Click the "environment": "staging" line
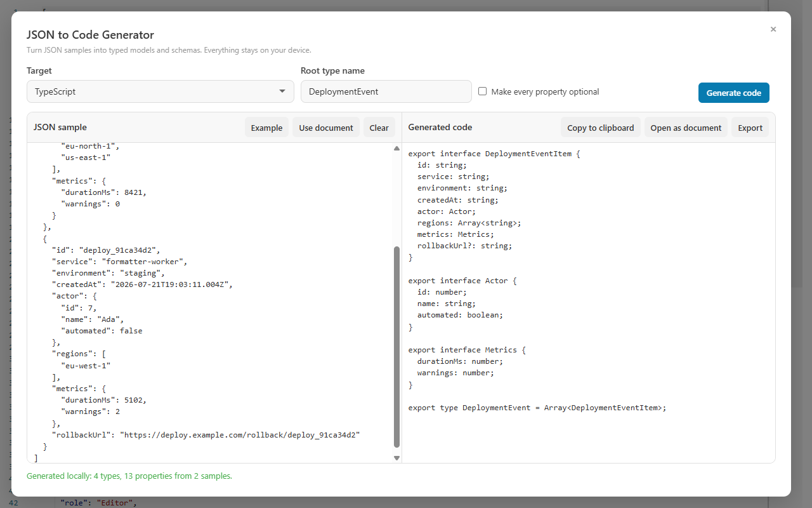The image size is (812, 508). pyautogui.click(x=108, y=273)
